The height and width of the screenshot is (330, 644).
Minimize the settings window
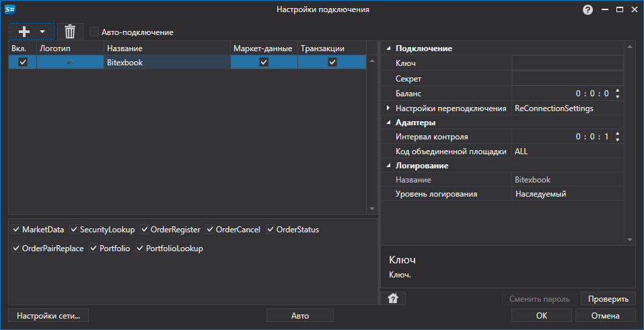point(605,9)
